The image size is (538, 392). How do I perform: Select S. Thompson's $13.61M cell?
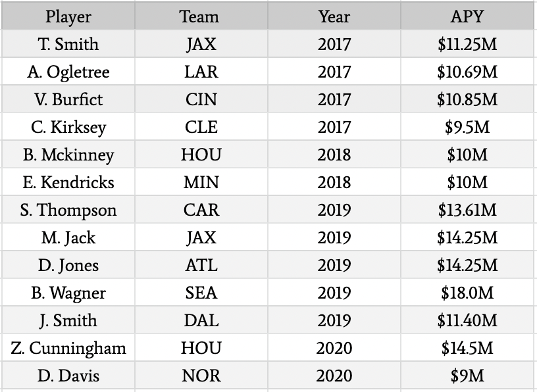[467, 210]
